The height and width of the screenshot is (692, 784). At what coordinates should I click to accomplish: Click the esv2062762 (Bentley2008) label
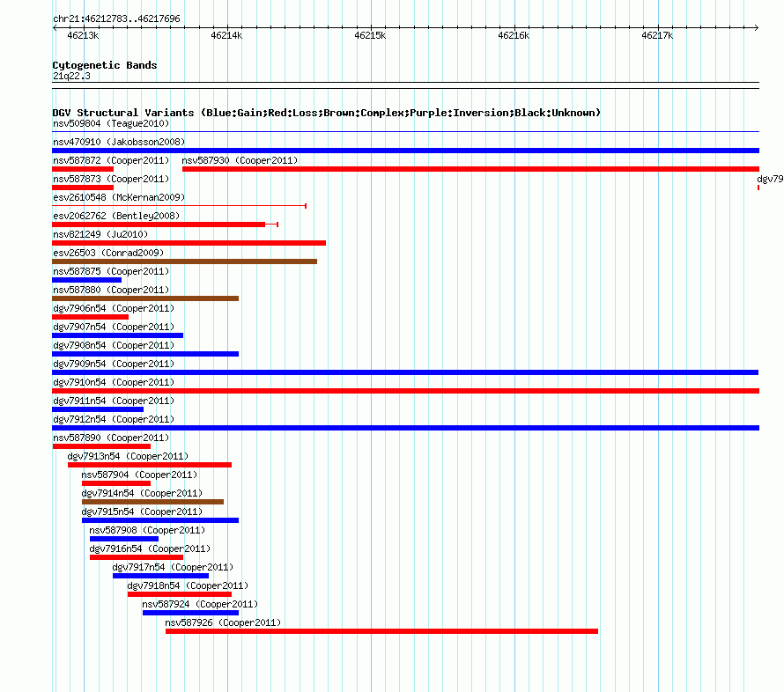coord(116,216)
